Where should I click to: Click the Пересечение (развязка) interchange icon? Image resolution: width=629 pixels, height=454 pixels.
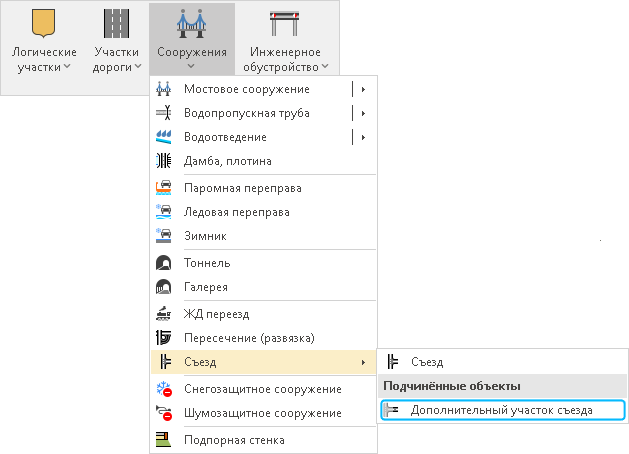164,338
